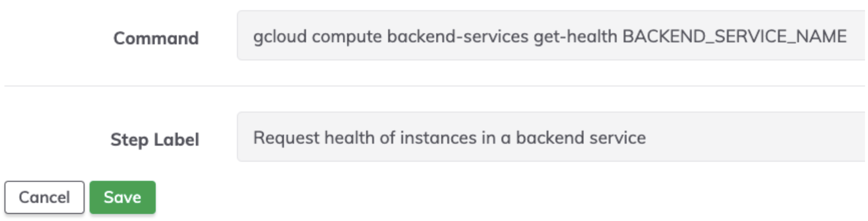Click the word Request in Step Label
The image size is (868, 221).
click(x=286, y=138)
